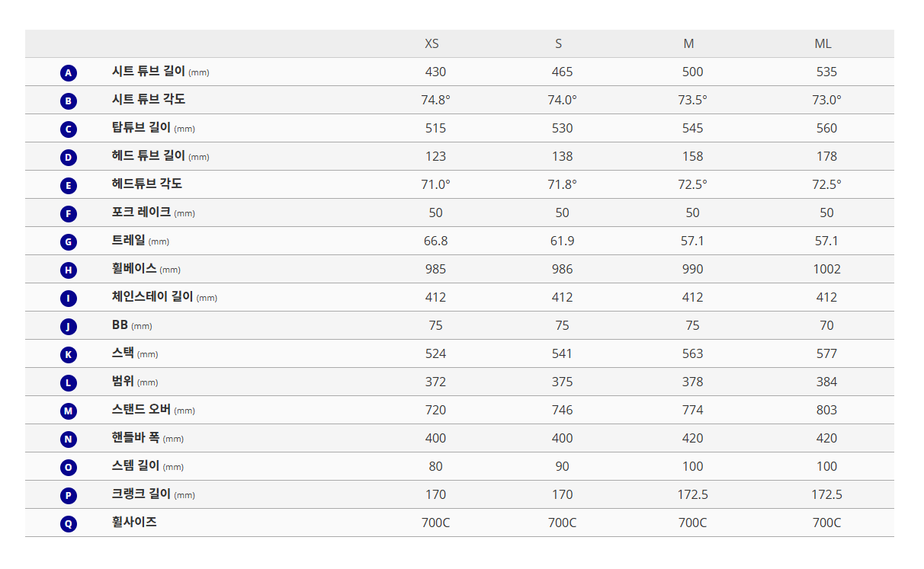The width and height of the screenshot is (924, 569).
Task: Click the M badge beside 스탠드 오버
Action: pyautogui.click(x=69, y=411)
